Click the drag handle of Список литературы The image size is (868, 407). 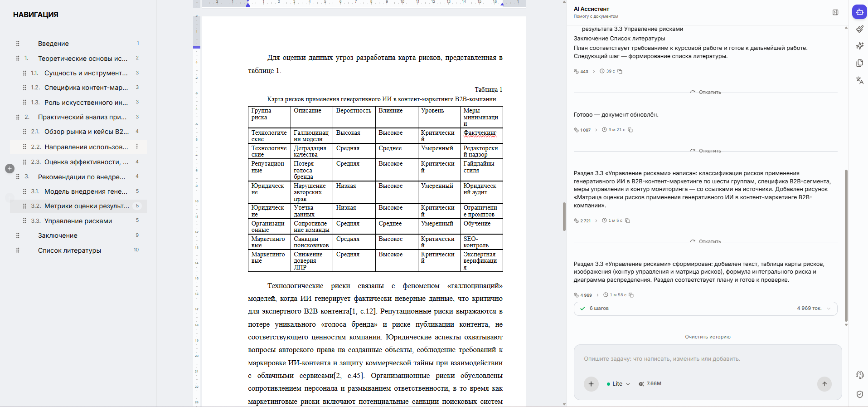coord(18,250)
